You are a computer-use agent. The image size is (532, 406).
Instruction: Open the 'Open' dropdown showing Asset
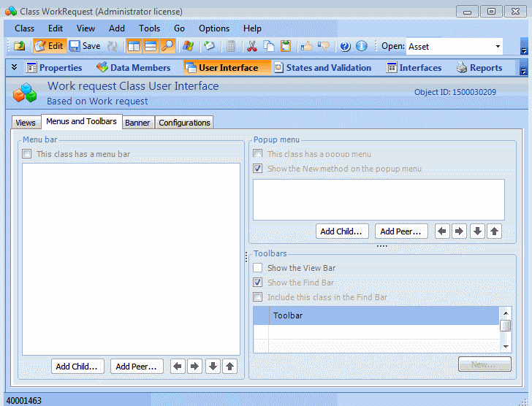pos(498,46)
